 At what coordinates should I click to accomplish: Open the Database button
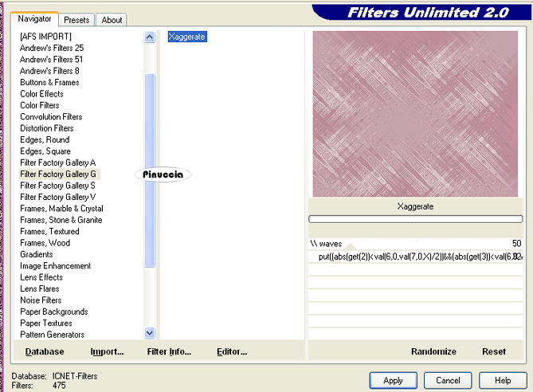pyautogui.click(x=45, y=351)
